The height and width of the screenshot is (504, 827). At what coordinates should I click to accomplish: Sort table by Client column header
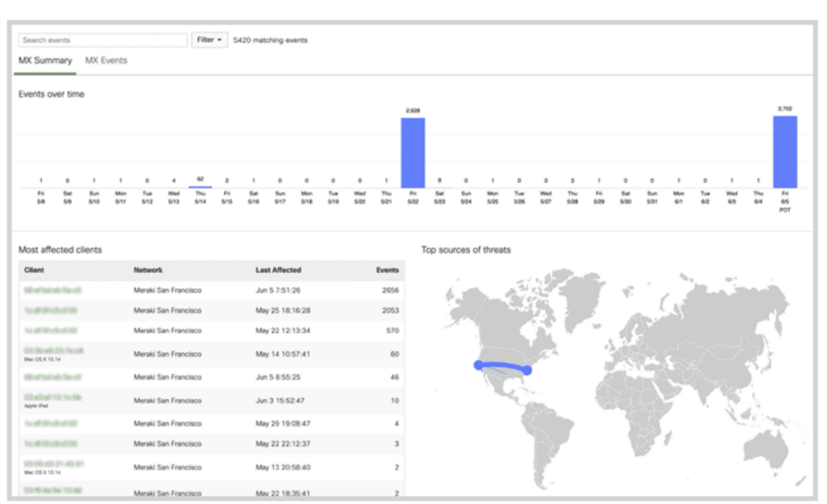coord(34,270)
